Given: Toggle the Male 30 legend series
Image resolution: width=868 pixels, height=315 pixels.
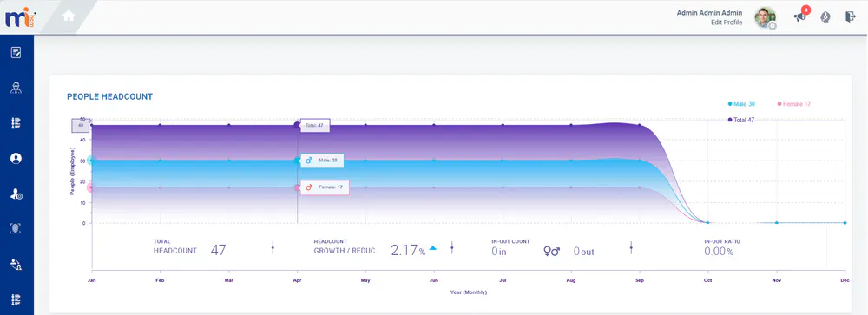Looking at the screenshot, I should (741, 104).
